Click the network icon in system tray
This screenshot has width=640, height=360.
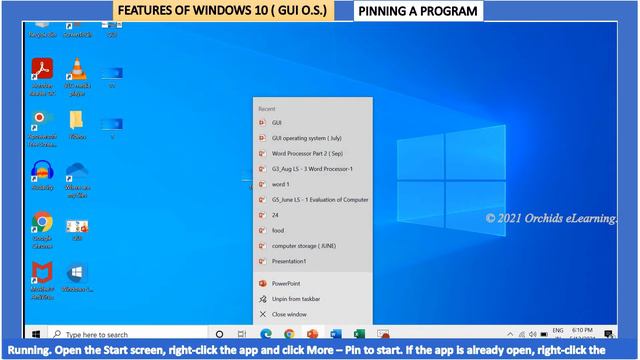pyautogui.click(x=522, y=334)
